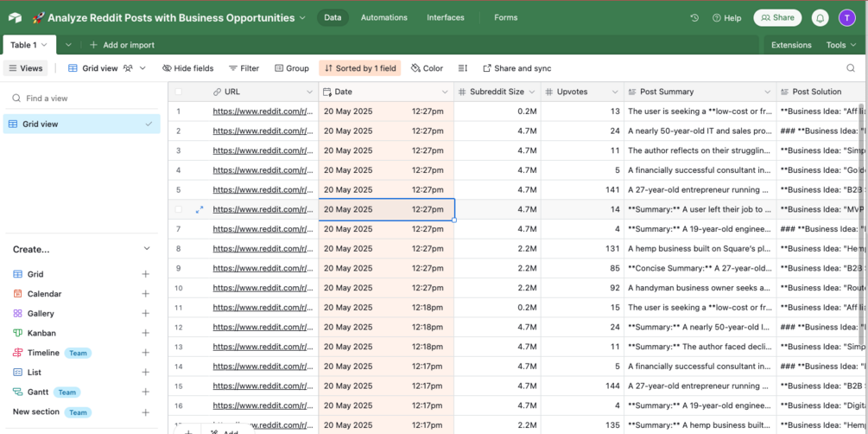Click Hide fields
This screenshot has height=434, width=868.
(x=187, y=68)
